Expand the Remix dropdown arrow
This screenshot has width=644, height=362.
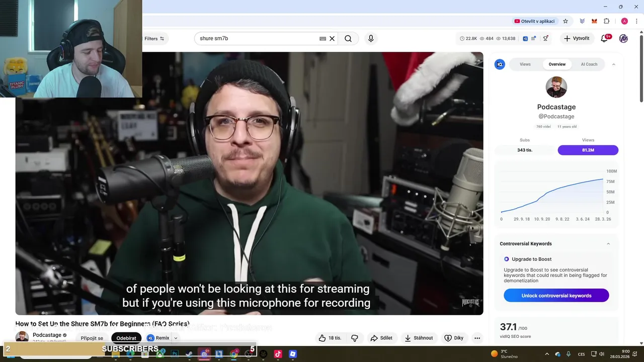(176, 338)
